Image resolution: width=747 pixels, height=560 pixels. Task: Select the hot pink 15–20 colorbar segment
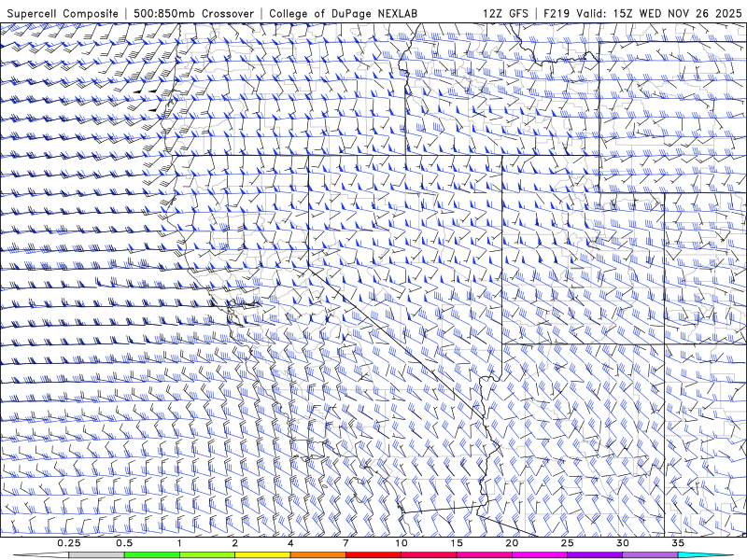[484, 555]
